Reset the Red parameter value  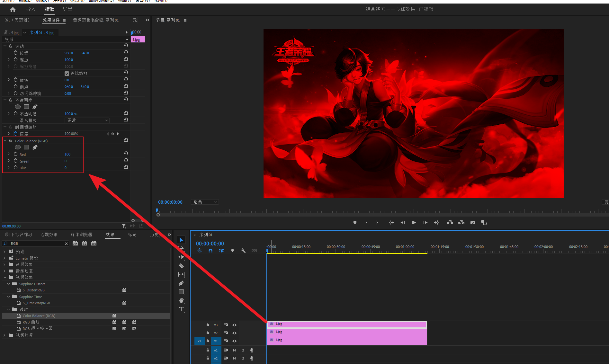pyautogui.click(x=126, y=154)
